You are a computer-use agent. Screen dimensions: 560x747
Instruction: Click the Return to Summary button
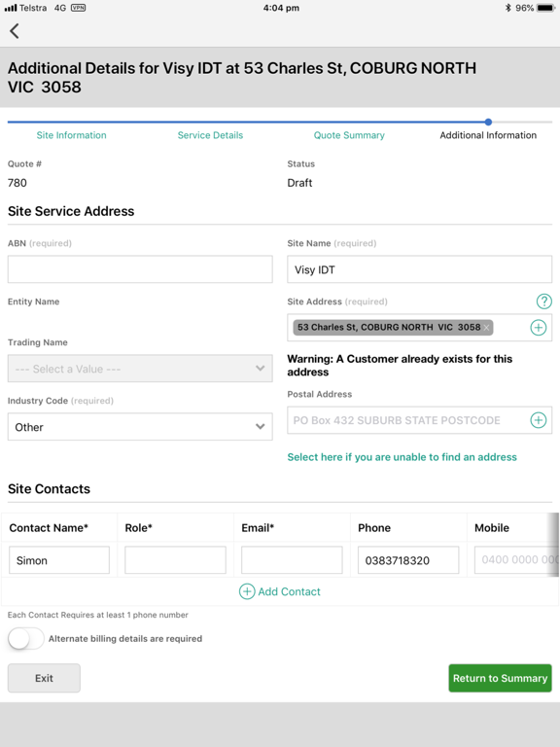pos(500,678)
